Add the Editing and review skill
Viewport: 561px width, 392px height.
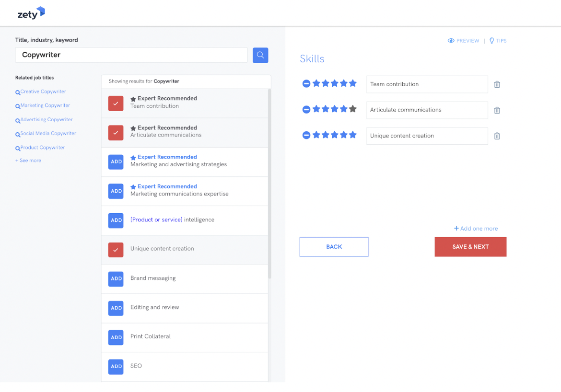[x=116, y=308]
